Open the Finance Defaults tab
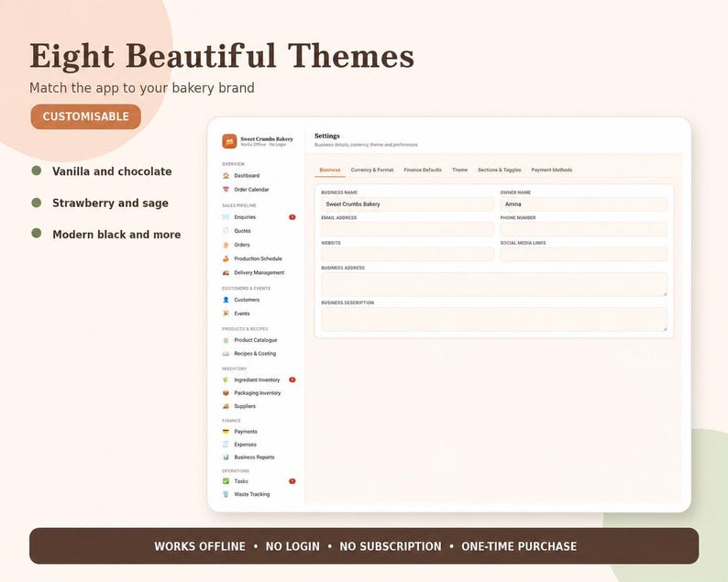This screenshot has width=728, height=582. pos(423,170)
